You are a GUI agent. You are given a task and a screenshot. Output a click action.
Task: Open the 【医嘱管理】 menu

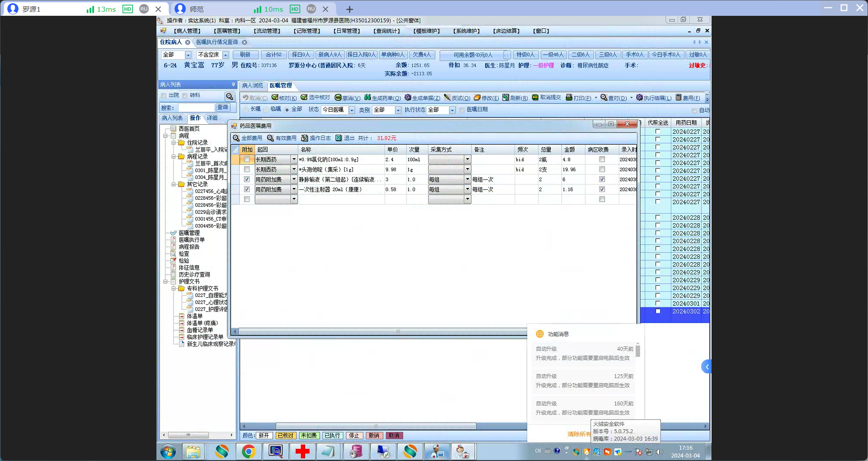[227, 31]
